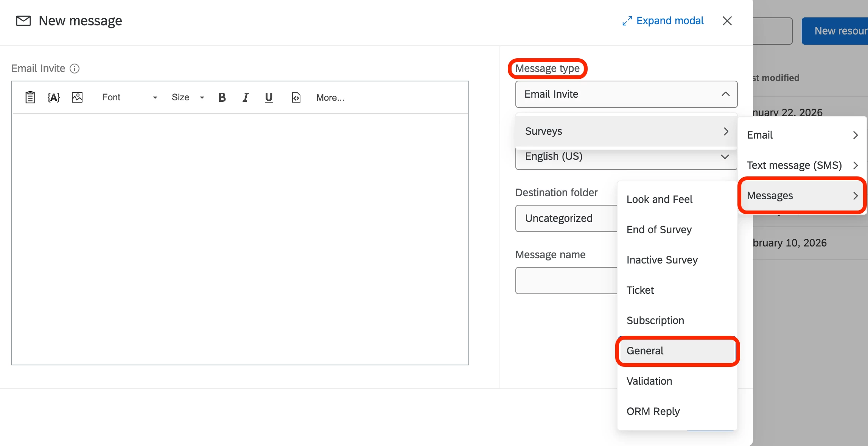
Task: Open the source code view icon
Action: pos(296,97)
